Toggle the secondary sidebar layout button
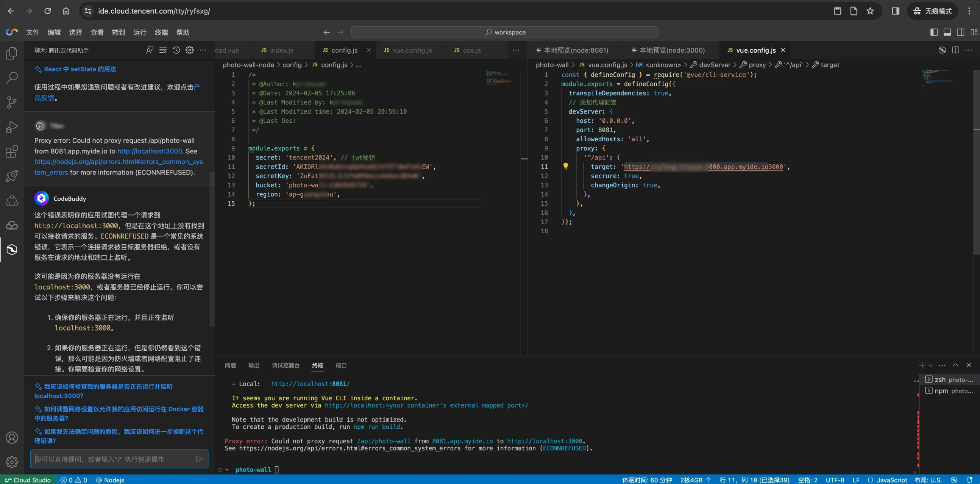 pos(960,32)
